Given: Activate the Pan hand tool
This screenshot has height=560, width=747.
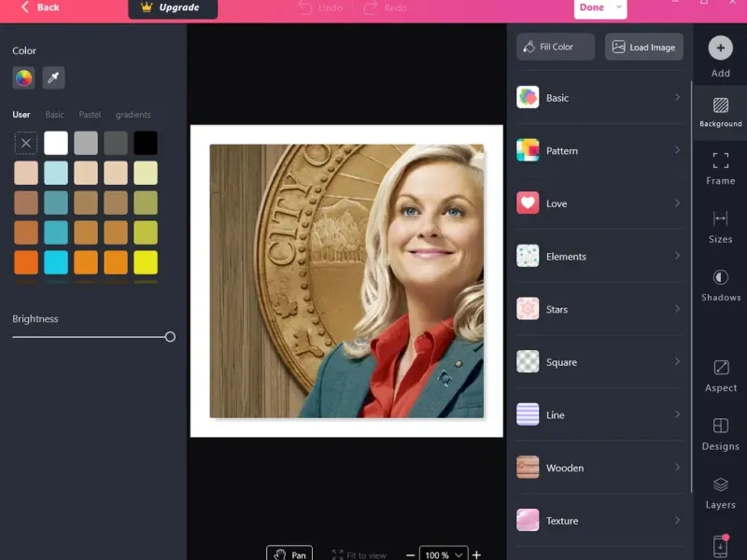Looking at the screenshot, I should 289,553.
